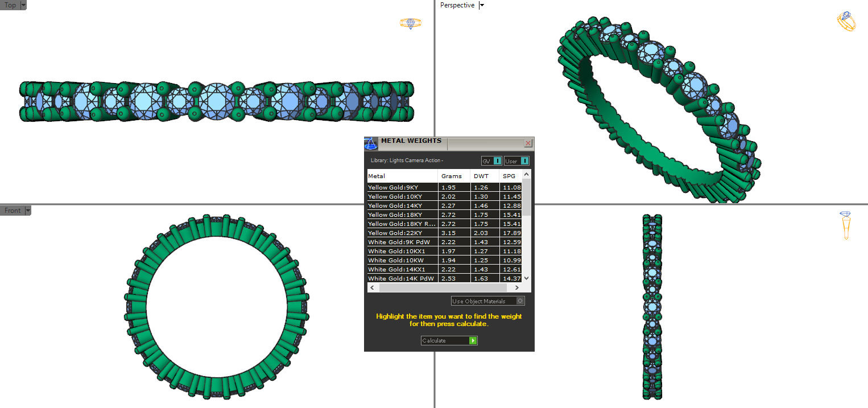The height and width of the screenshot is (408, 868).
Task: Select the White Gold:9K PdW row
Action: [445, 242]
